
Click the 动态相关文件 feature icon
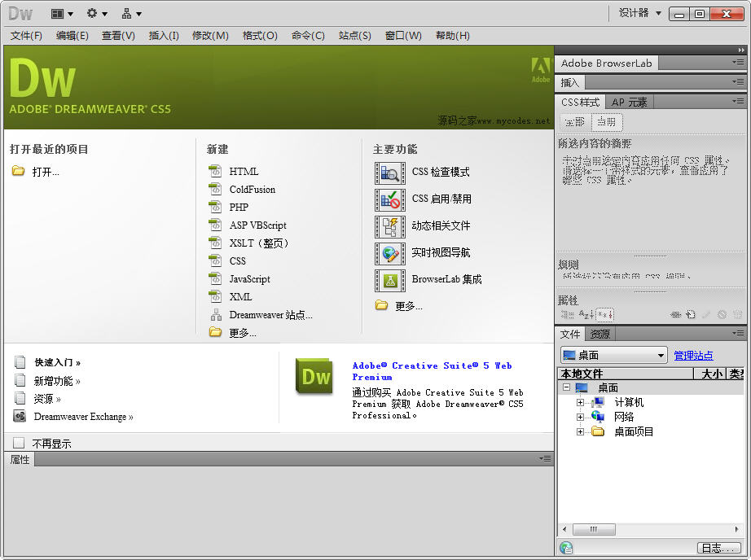click(390, 226)
